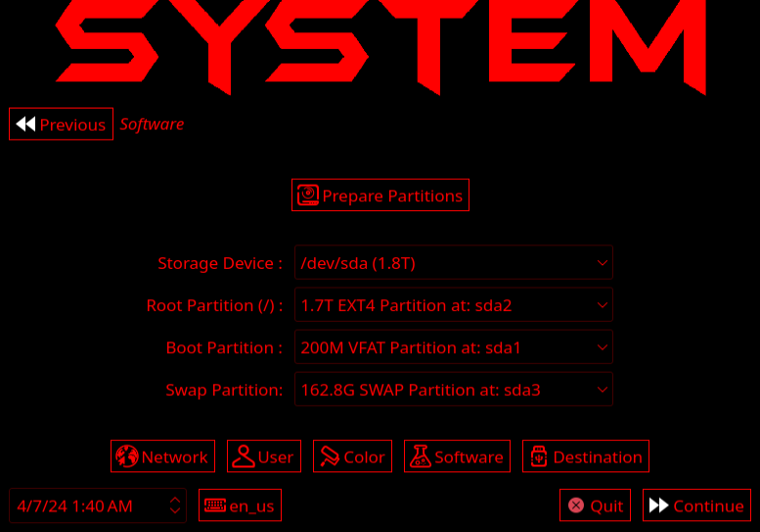Click the paint icon for Color
The image size is (760, 532).
coord(329,457)
